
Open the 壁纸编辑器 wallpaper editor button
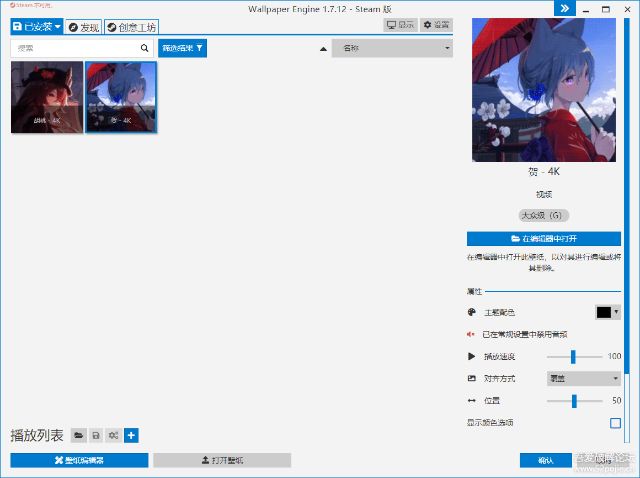[79, 460]
